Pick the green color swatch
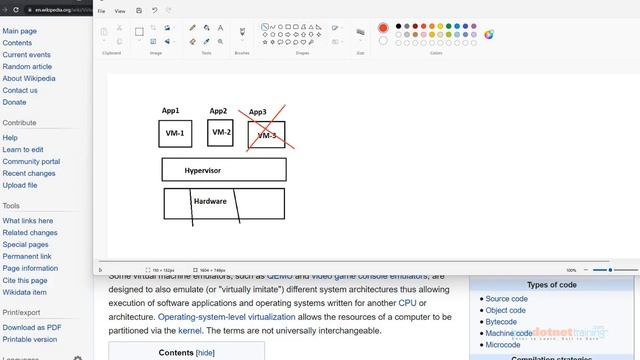 449,26
